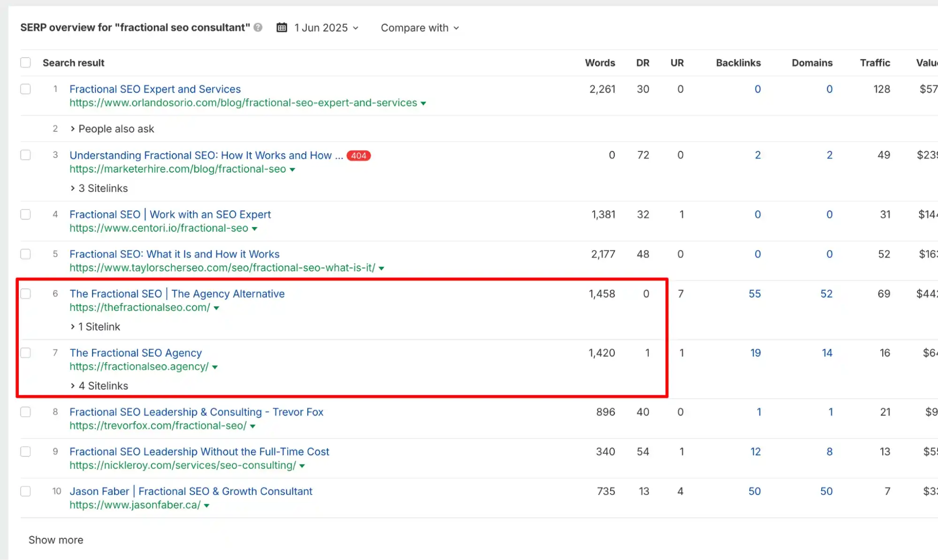Open Fractional SEO Leadership Without the Full-Time Cost
This screenshot has width=938, height=560.
199,452
